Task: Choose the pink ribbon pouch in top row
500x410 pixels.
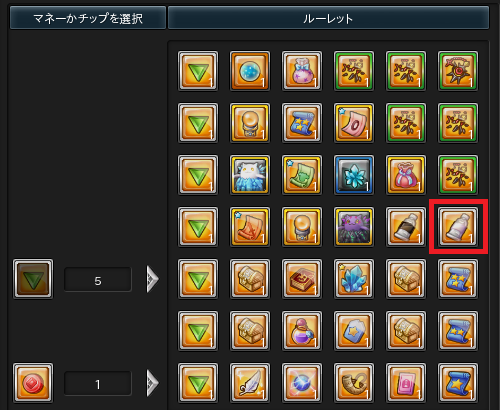Action: pos(302,71)
